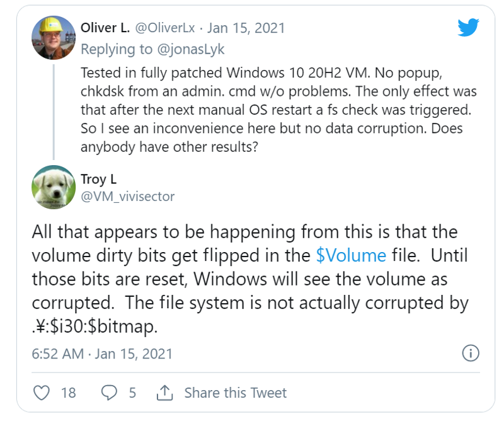Click the share arrow icon
The height and width of the screenshot is (426, 504).
coord(164,393)
